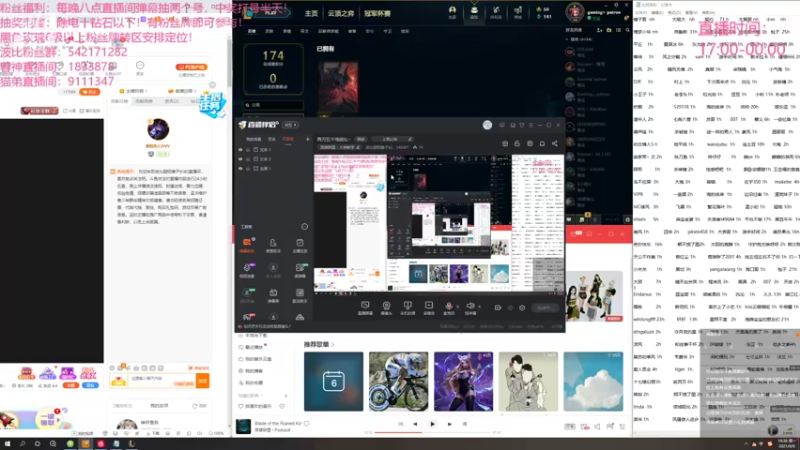Hide the 文本2 layer with eye icon
The image size is (800, 450).
(x=240, y=159)
